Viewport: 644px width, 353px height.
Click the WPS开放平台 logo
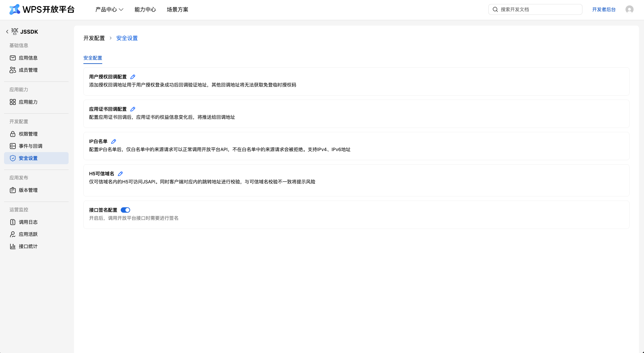point(42,9)
